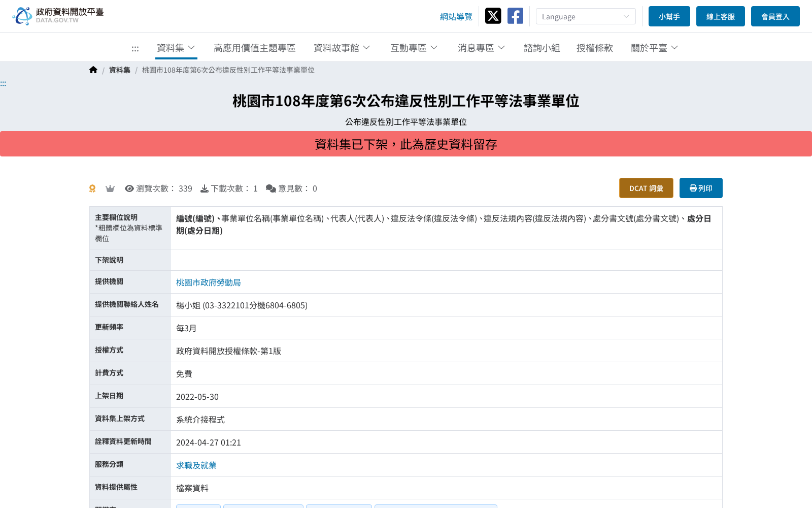Open the Facebook social icon
812x508 pixels.
pyautogui.click(x=515, y=16)
